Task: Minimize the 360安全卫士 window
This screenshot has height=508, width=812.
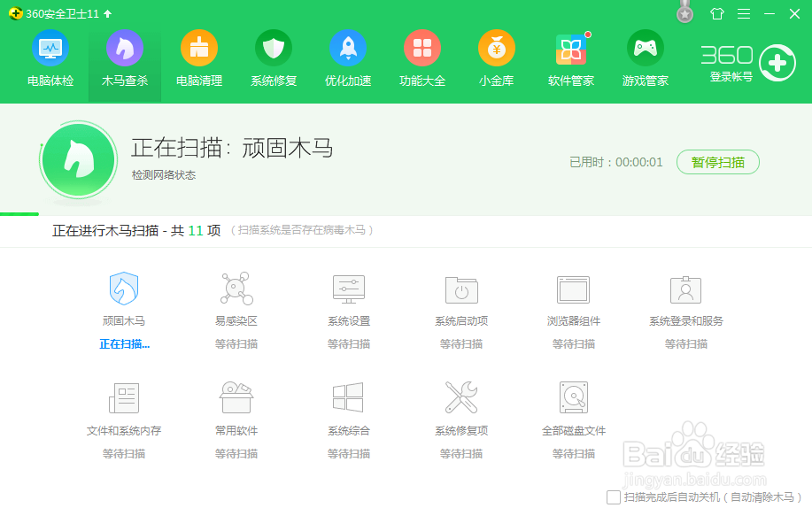Action: [x=769, y=13]
